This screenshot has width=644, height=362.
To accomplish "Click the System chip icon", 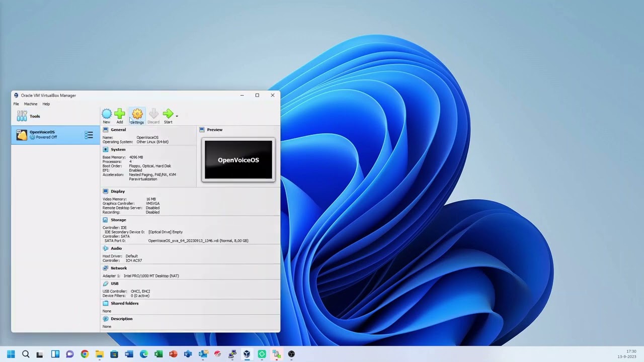I will pyautogui.click(x=106, y=149).
